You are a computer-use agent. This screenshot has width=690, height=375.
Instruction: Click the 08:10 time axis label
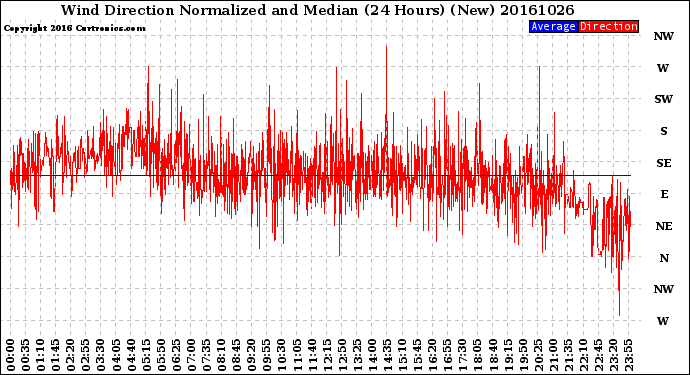tap(221, 355)
